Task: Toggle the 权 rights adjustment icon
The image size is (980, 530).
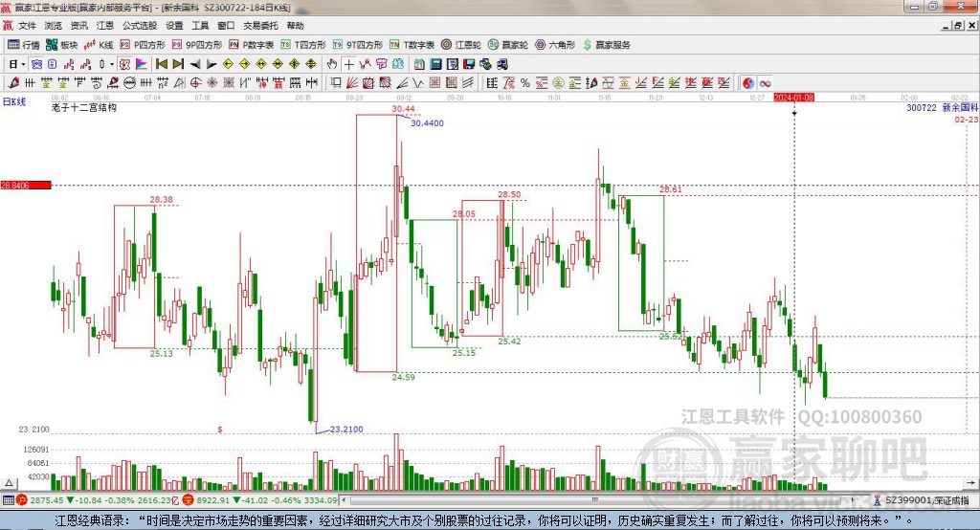Action: 125,64
